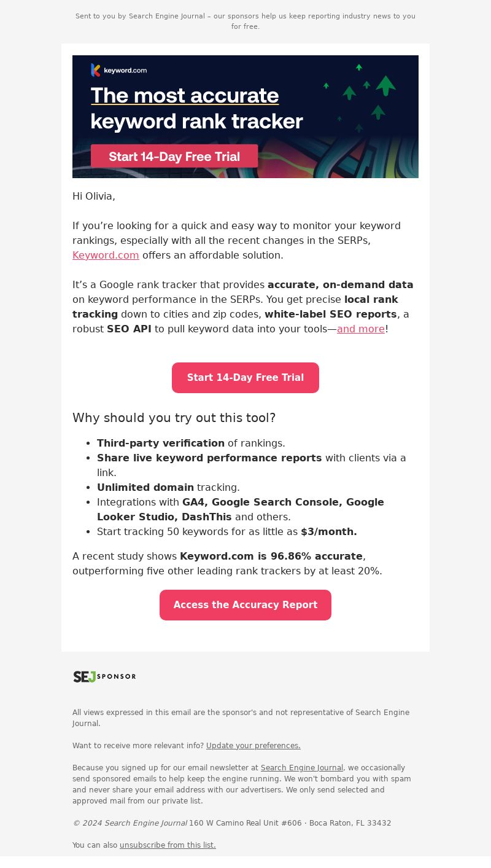Viewport: 491px width, 868px height.
Task: Click the SEJ Sponsor logo
Action: [x=104, y=676]
